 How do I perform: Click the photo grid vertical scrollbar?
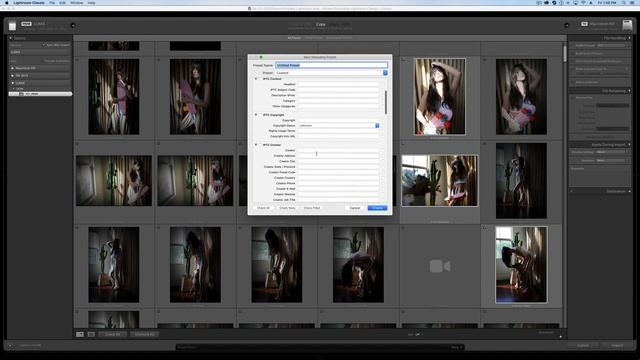pyautogui.click(x=565, y=54)
